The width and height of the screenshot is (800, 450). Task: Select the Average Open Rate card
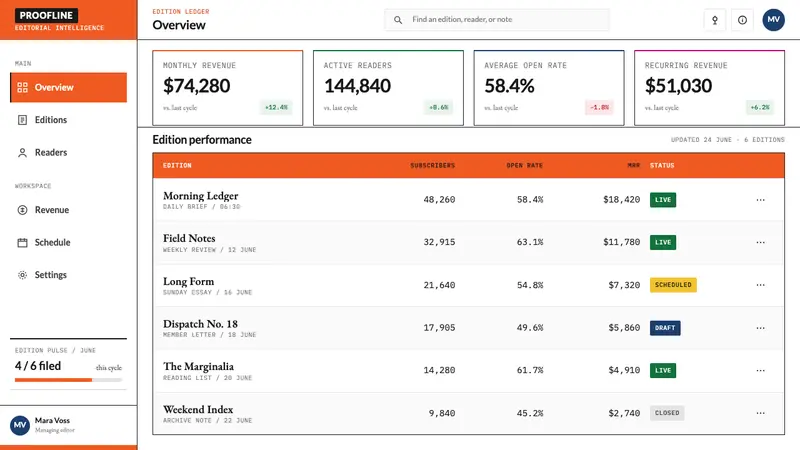[x=549, y=88]
